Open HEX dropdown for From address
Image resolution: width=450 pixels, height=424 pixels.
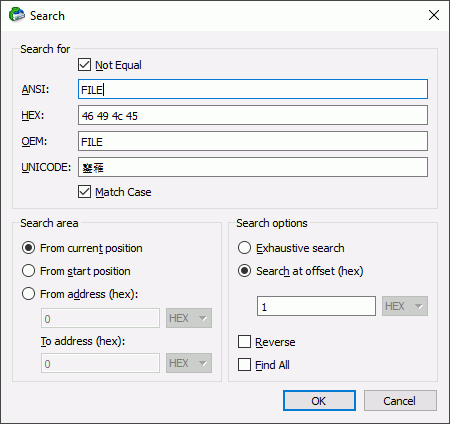click(189, 318)
